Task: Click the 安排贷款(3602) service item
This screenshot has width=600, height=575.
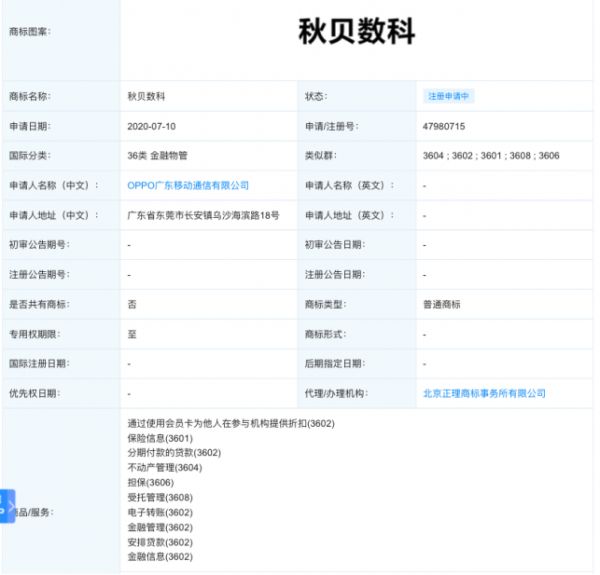Action: pyautogui.click(x=160, y=542)
